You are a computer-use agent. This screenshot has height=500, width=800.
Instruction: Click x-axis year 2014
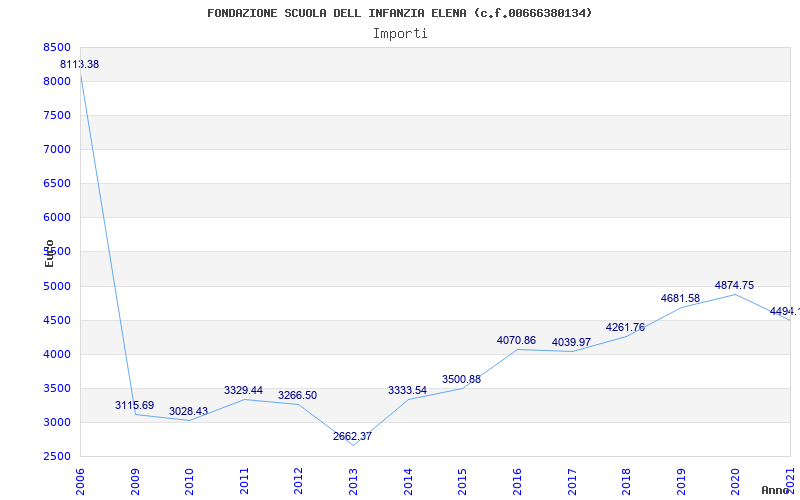(408, 482)
